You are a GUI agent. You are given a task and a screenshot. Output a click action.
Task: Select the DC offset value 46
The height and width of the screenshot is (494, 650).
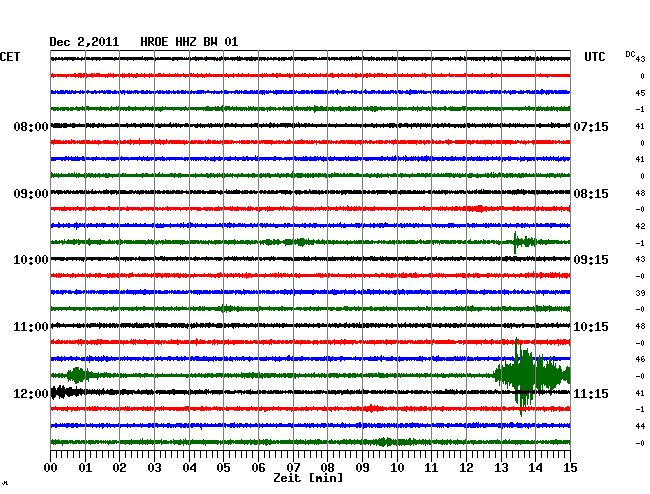(640, 359)
